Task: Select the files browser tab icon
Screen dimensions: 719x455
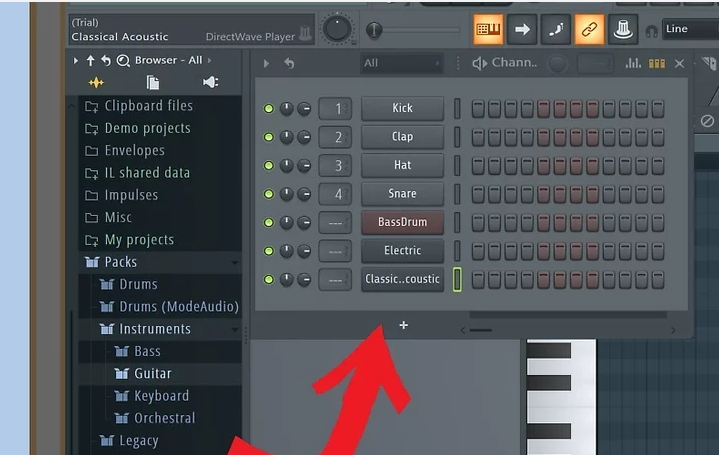Action: pos(153,83)
